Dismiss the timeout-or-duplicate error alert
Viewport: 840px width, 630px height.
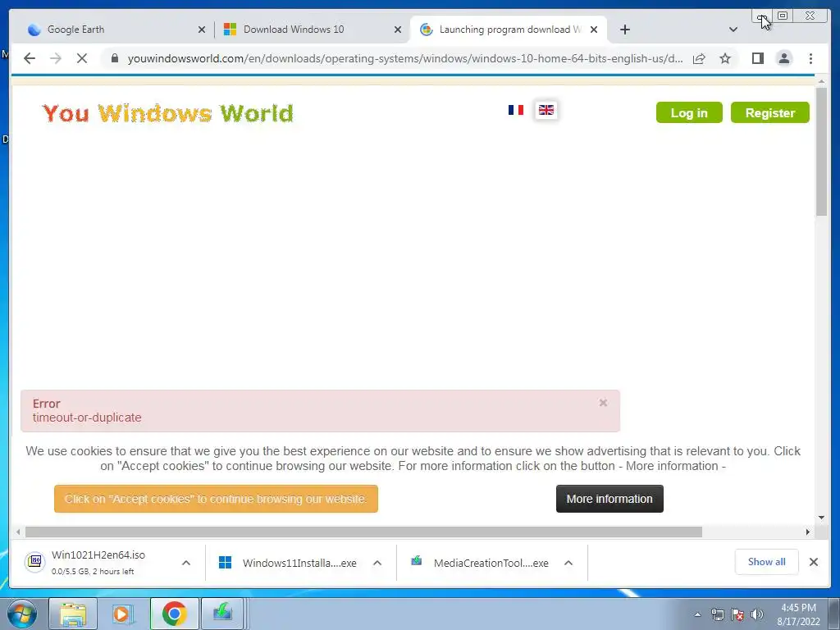point(603,403)
